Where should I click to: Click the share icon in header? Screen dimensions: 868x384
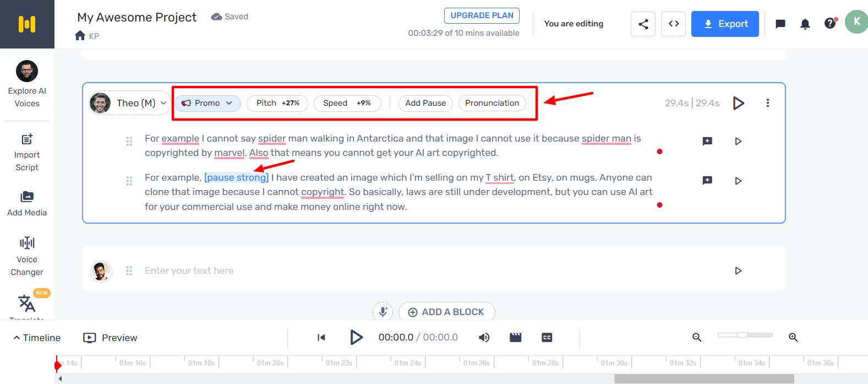(x=643, y=24)
